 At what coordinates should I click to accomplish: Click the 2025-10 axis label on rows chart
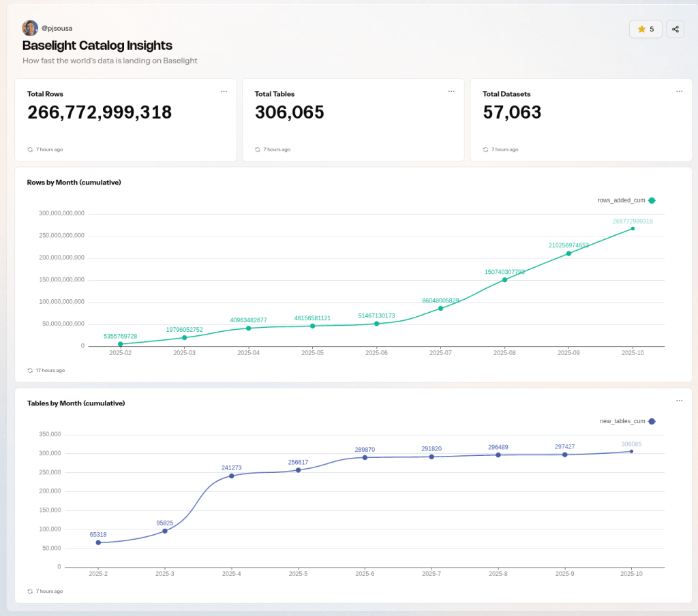(x=633, y=352)
